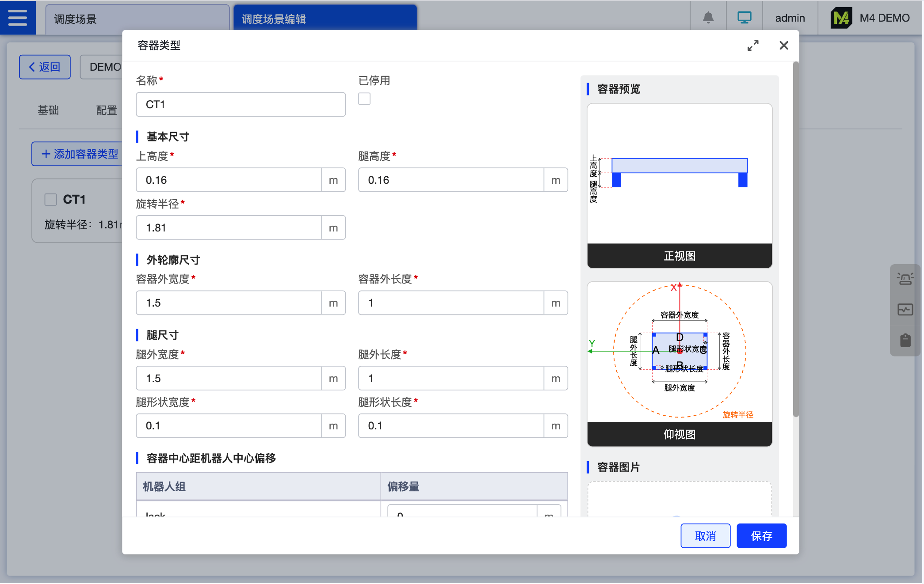Click the M4 DEMO logo icon

pyautogui.click(x=841, y=18)
